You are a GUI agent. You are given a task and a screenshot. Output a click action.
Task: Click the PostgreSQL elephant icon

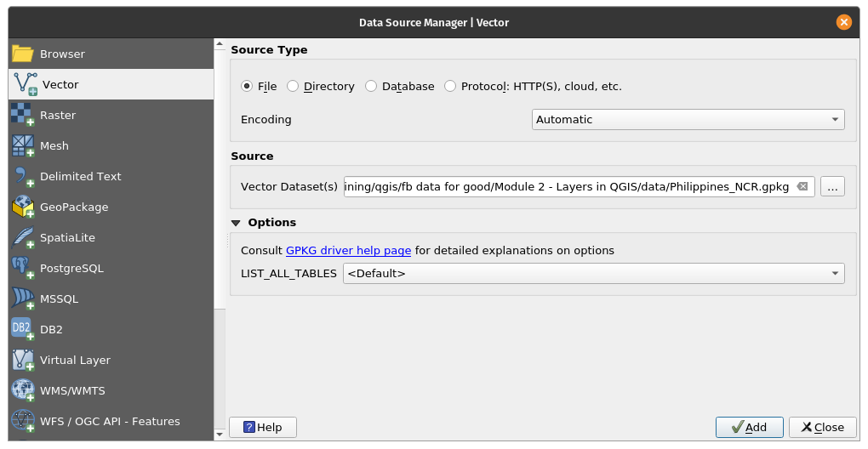click(x=23, y=269)
